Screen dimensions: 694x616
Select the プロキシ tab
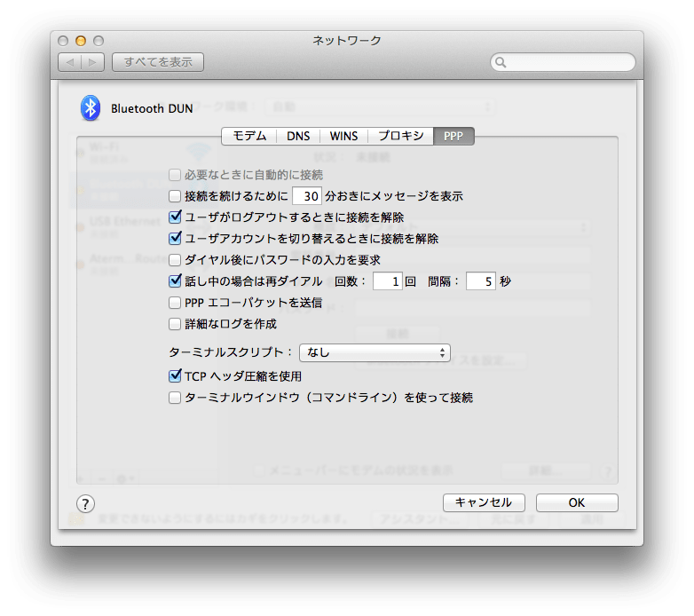coord(400,136)
